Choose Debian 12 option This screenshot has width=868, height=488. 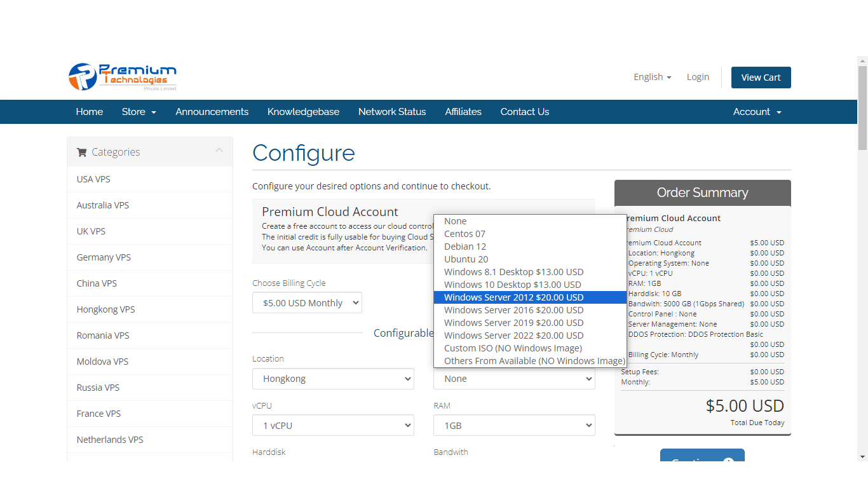click(530, 247)
